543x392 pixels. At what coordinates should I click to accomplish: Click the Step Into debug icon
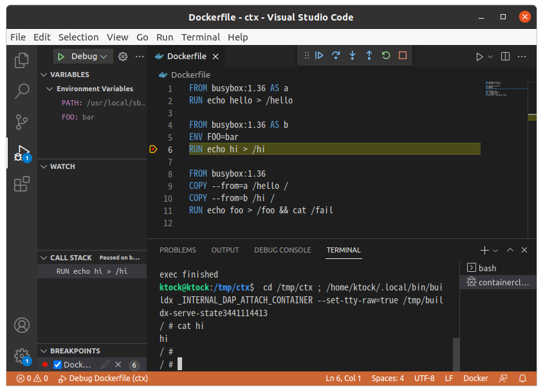tap(353, 56)
